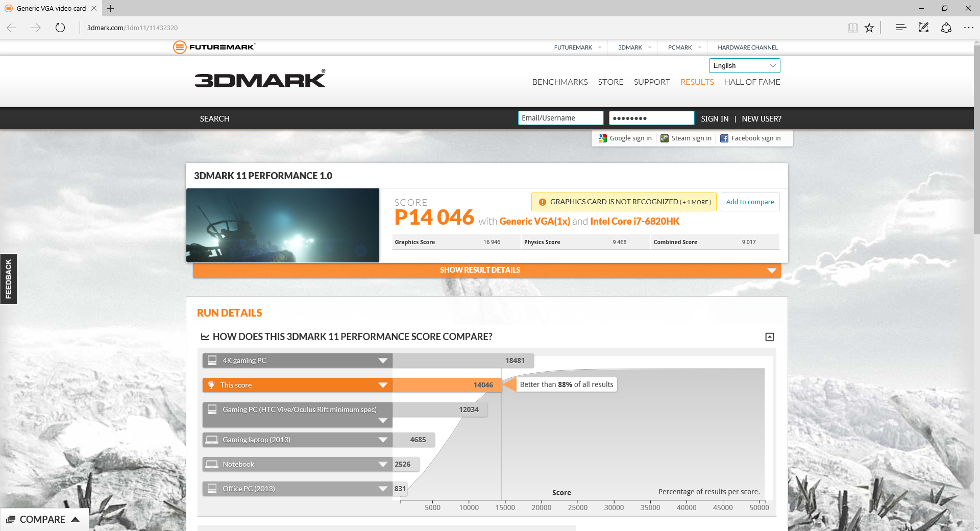The height and width of the screenshot is (531, 980).
Task: Click the benchmark scene thumbnail
Action: click(283, 225)
